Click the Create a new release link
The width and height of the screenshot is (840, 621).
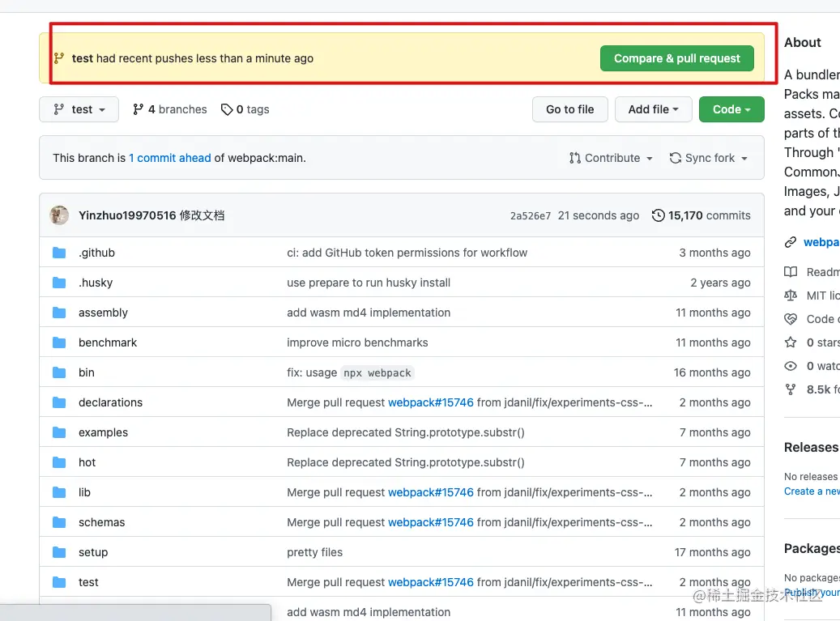point(811,491)
